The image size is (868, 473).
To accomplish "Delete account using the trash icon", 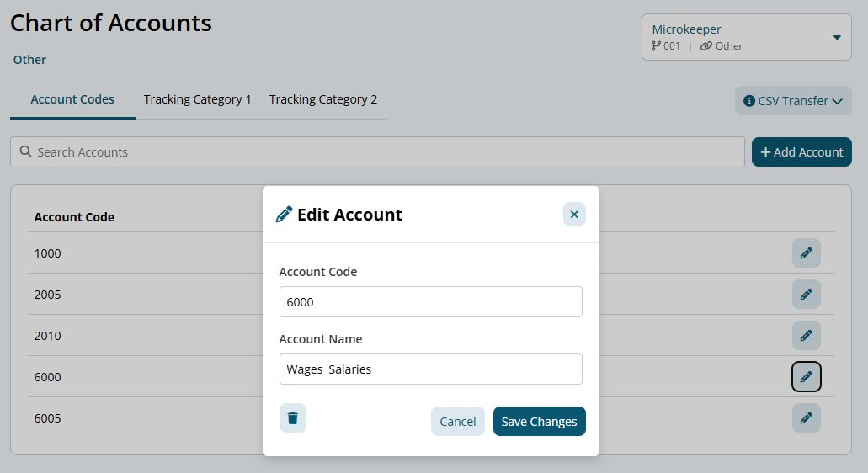I will click(x=293, y=417).
